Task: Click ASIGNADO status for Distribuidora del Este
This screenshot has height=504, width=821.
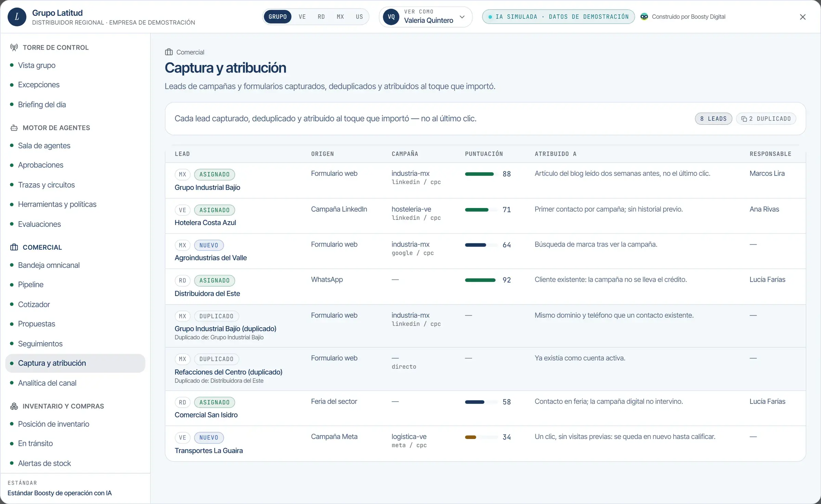Action: [214, 281]
